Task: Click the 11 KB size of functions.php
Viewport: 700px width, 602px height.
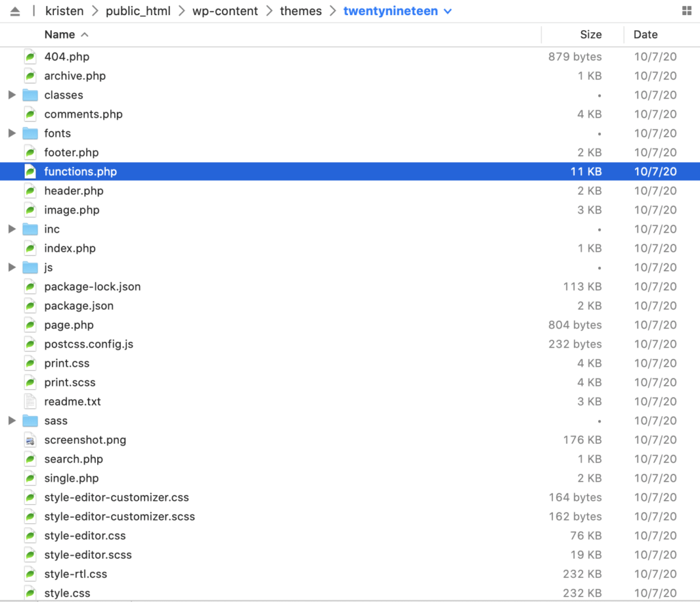Action: coord(586,172)
